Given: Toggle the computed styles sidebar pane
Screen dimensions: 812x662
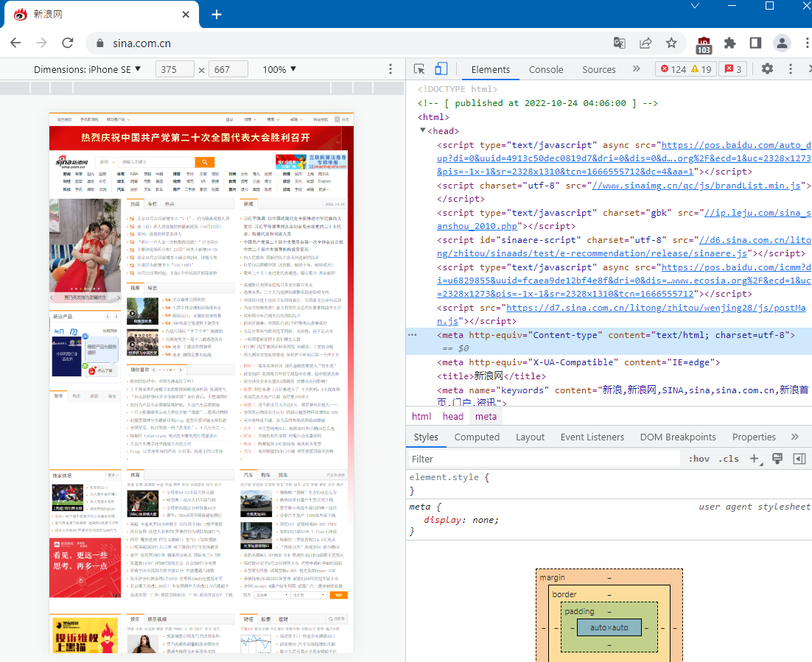Looking at the screenshot, I should (x=799, y=459).
